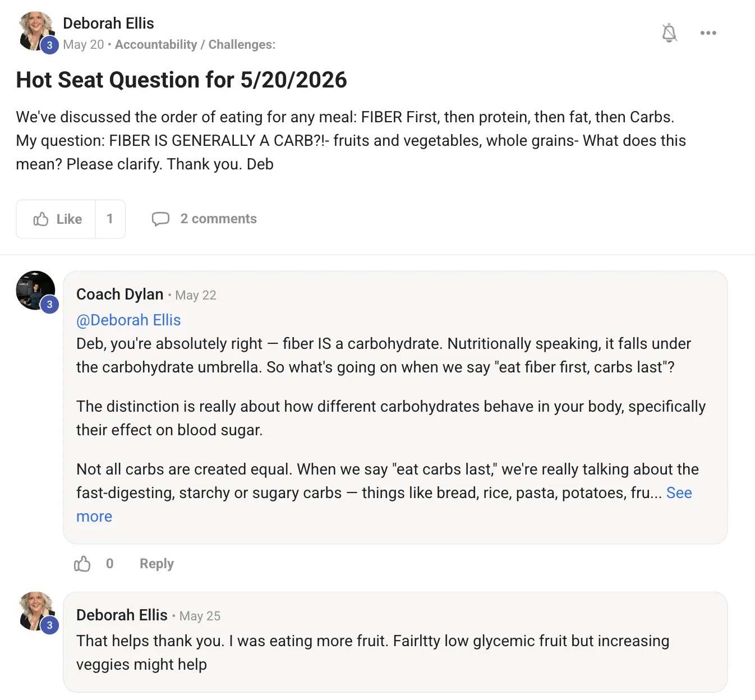Click Deborah Ellis name on the May 25 comment
755x700 pixels.
tap(122, 615)
